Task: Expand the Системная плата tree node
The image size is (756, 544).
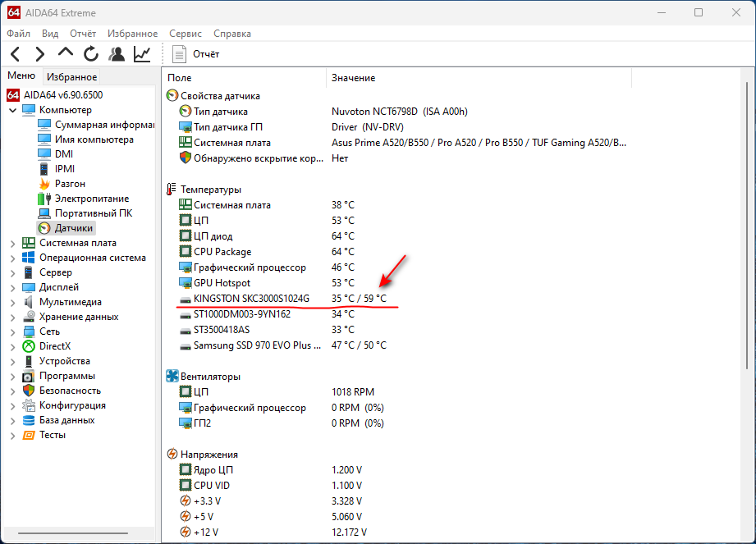Action: pyautogui.click(x=12, y=244)
